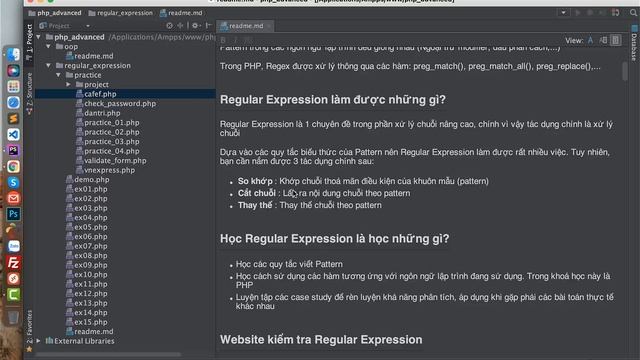Open Google Chrome from the dock
Viewport: 640px width, 360px height.
(13, 166)
